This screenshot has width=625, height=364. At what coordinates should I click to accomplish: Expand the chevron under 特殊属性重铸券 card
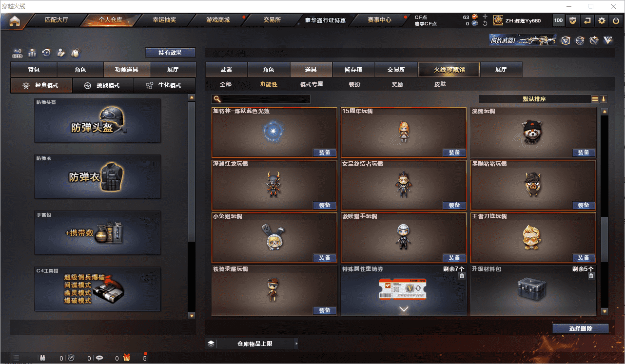pos(403,309)
